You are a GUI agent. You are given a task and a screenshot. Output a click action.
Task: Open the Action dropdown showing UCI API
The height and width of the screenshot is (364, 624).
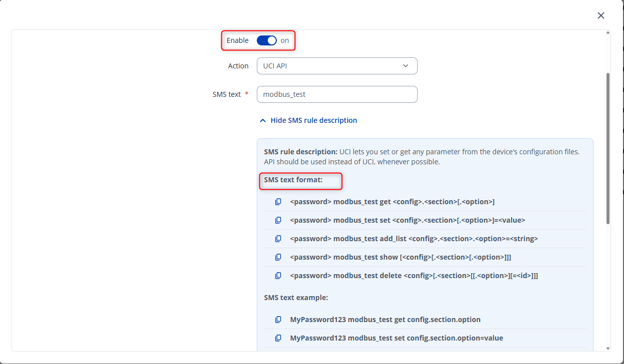[330, 66]
